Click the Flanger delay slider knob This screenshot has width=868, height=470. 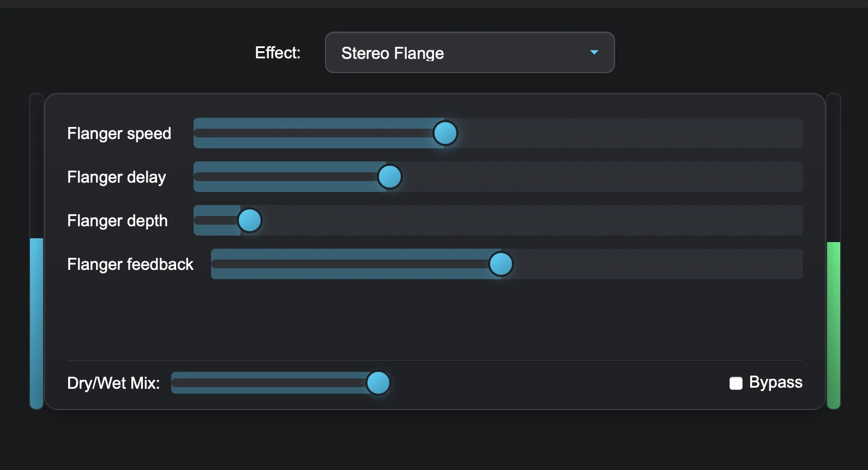tap(390, 177)
